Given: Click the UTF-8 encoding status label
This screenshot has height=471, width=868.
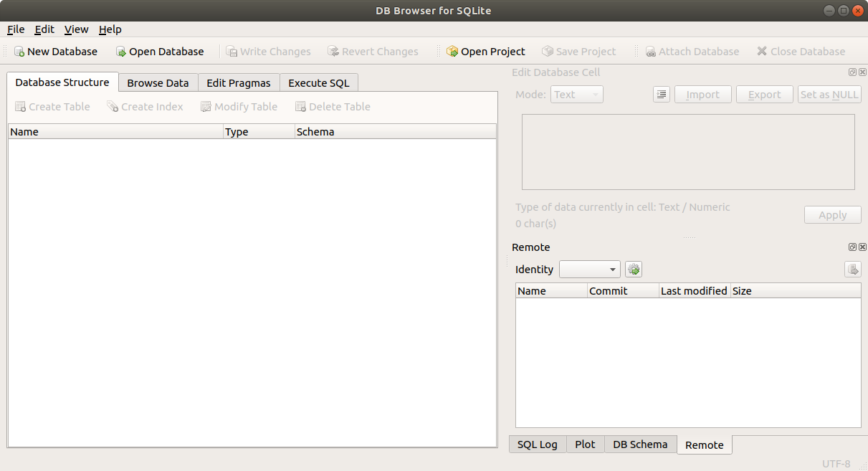Looking at the screenshot, I should 836,464.
